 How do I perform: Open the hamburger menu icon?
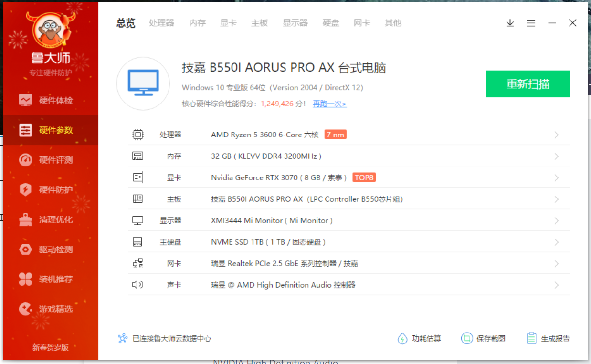pyautogui.click(x=531, y=23)
